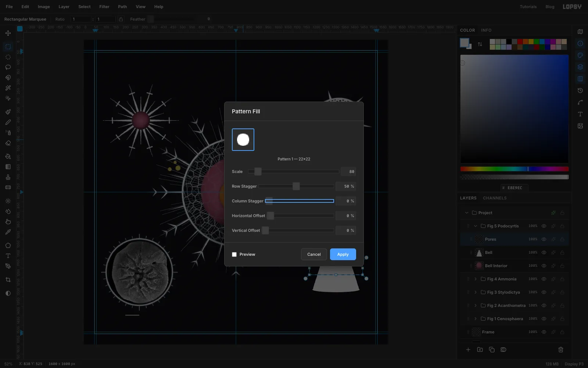Toggle visibility of Fig 4 Ammonia group

[x=544, y=279]
